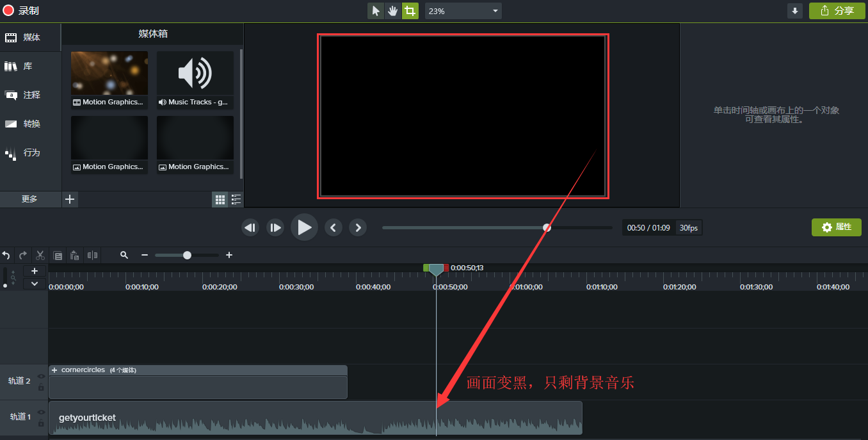This screenshot has height=440, width=868.
Task: Open the 属性 properties panel button
Action: (x=836, y=227)
